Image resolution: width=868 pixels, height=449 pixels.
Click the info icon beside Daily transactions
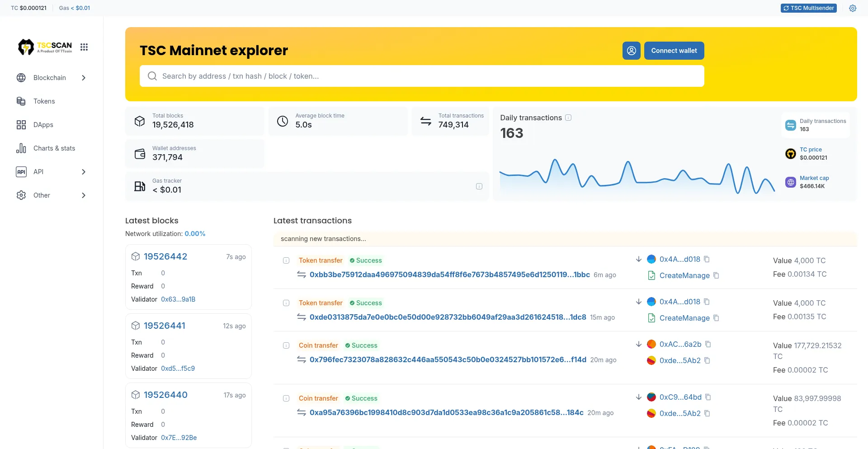pos(568,118)
